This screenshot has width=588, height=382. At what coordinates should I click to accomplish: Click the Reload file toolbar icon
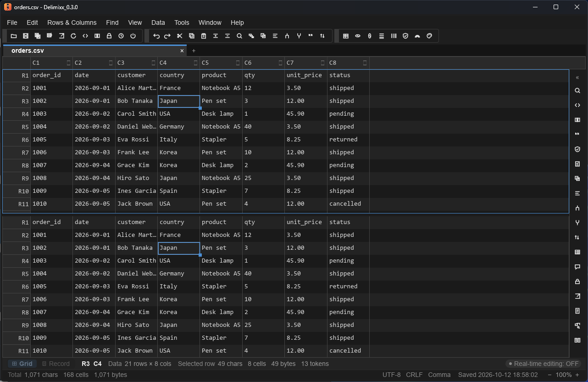click(x=73, y=36)
